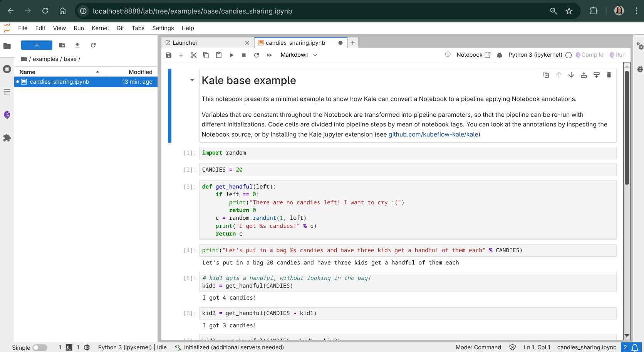Copy the selected cell
The height and width of the screenshot is (352, 644).
tap(206, 55)
